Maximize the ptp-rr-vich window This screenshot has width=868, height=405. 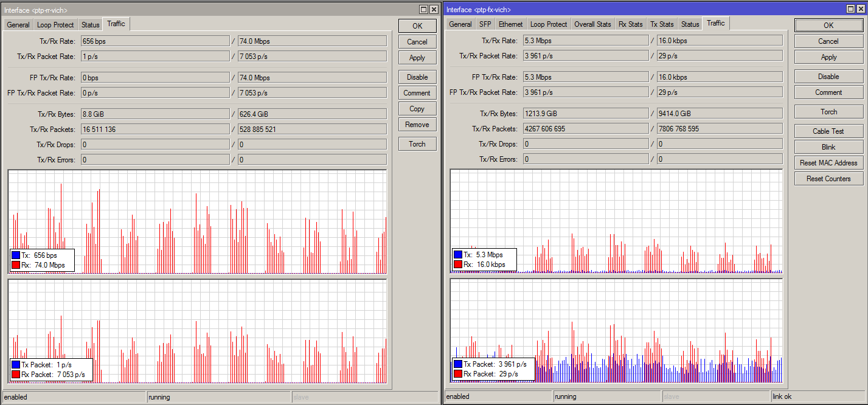(x=424, y=9)
